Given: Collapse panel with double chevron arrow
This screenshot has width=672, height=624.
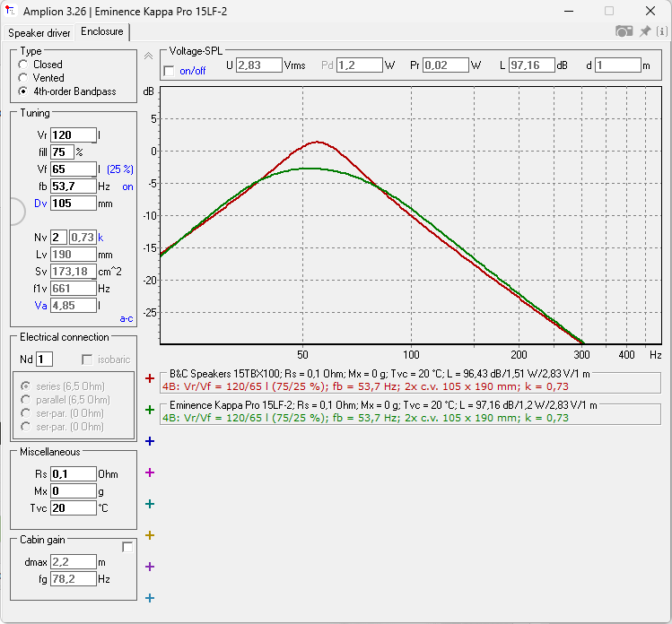Looking at the screenshot, I should click(x=148, y=56).
